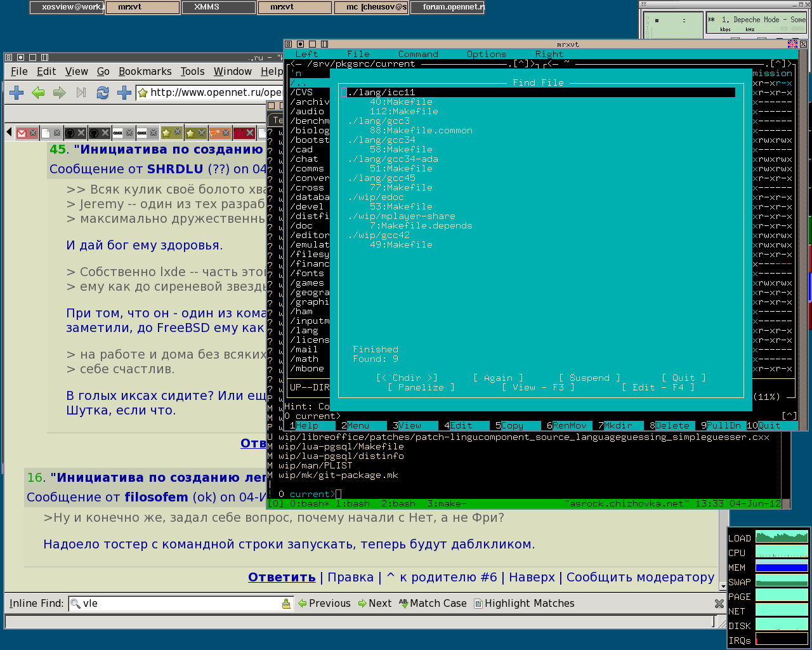
Task: Click the green Forward arrow in browser
Action: 60,93
